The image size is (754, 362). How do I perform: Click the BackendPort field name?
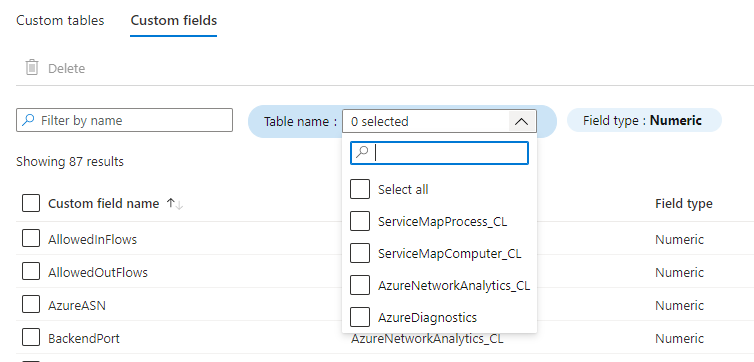(84, 338)
